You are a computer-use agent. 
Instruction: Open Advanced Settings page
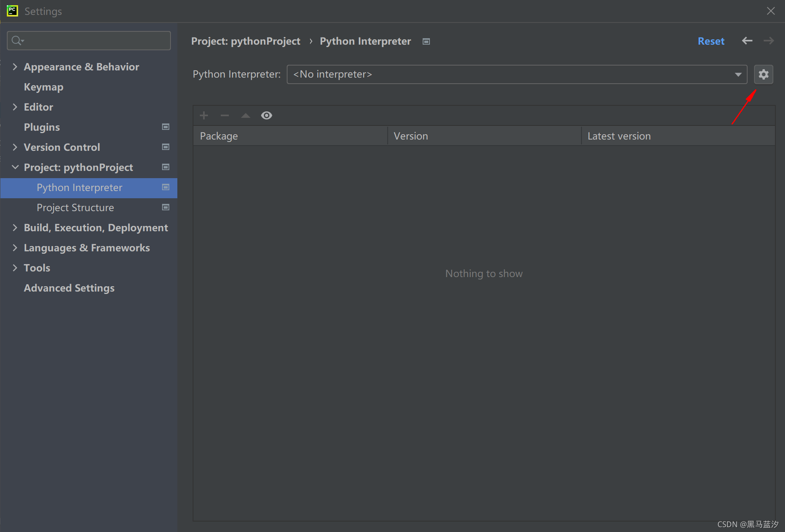click(69, 288)
